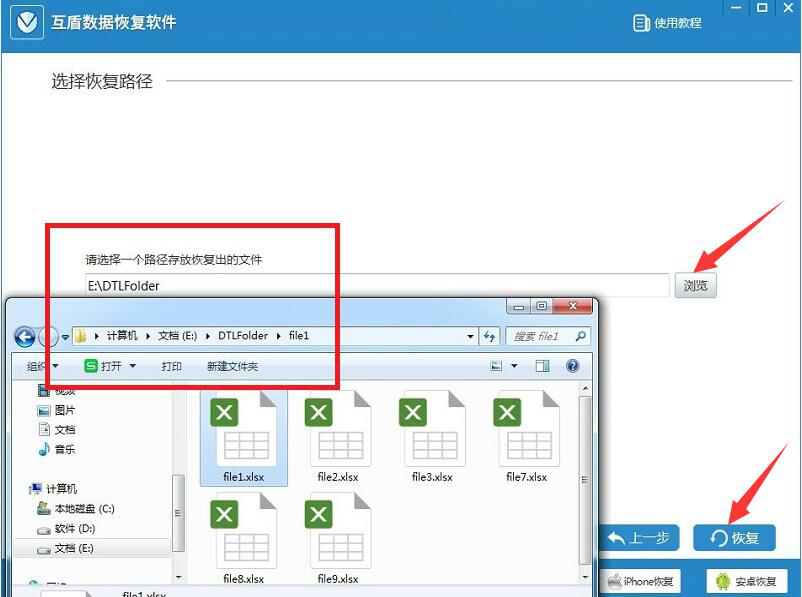Minimize the 互盾数据恢复软件 window
The width and height of the screenshot is (802, 597).
click(x=736, y=8)
